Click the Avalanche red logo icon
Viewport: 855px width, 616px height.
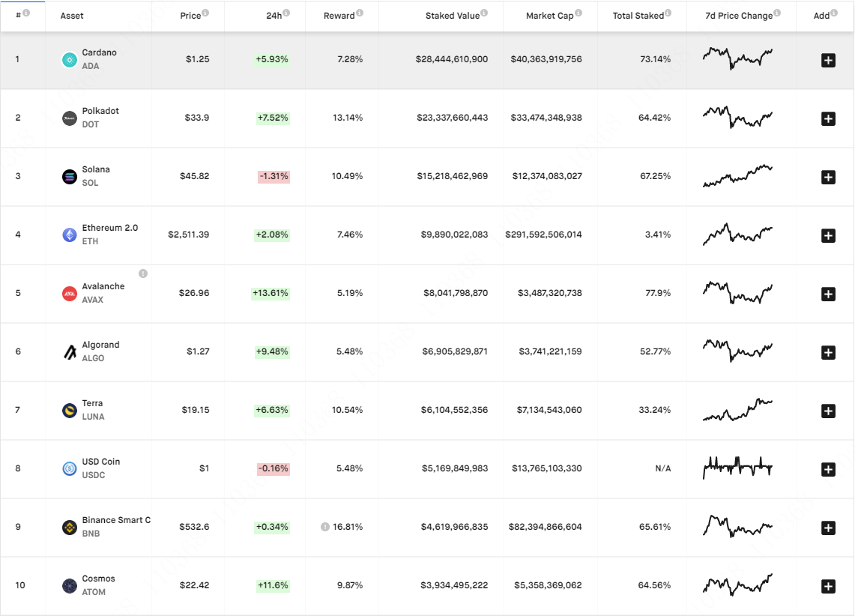[x=69, y=294]
